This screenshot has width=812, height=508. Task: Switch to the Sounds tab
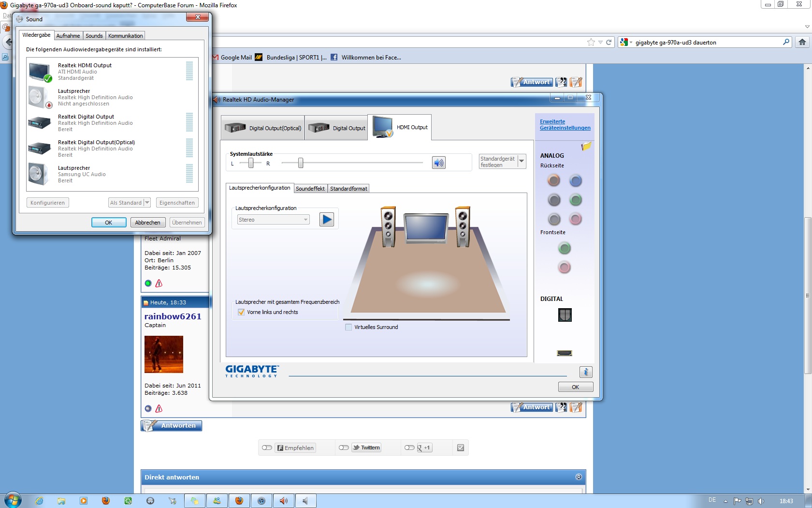(x=94, y=36)
